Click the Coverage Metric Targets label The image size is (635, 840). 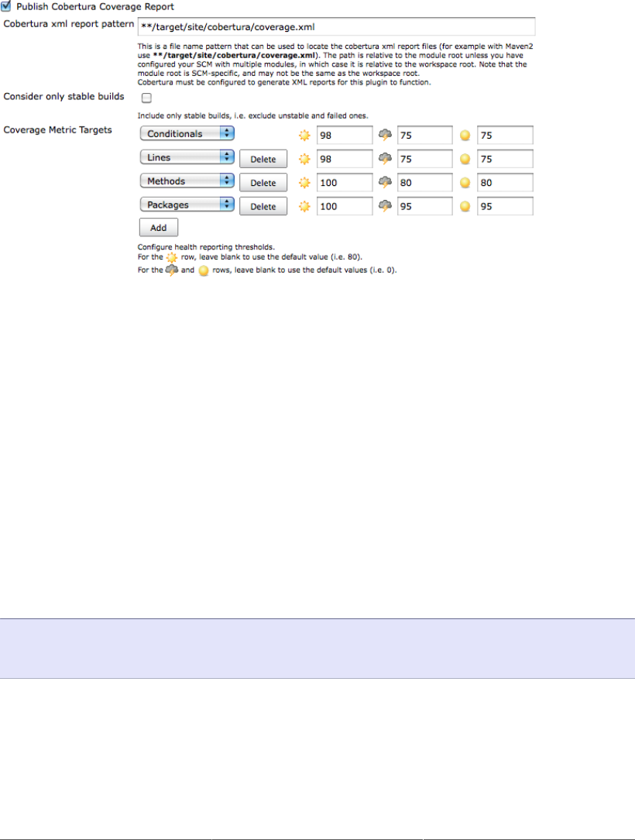point(58,130)
